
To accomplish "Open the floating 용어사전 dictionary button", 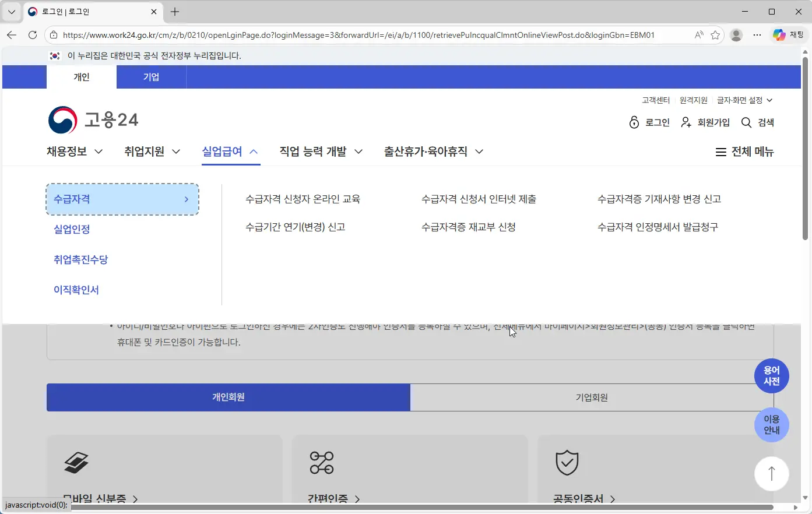I will 771,375.
